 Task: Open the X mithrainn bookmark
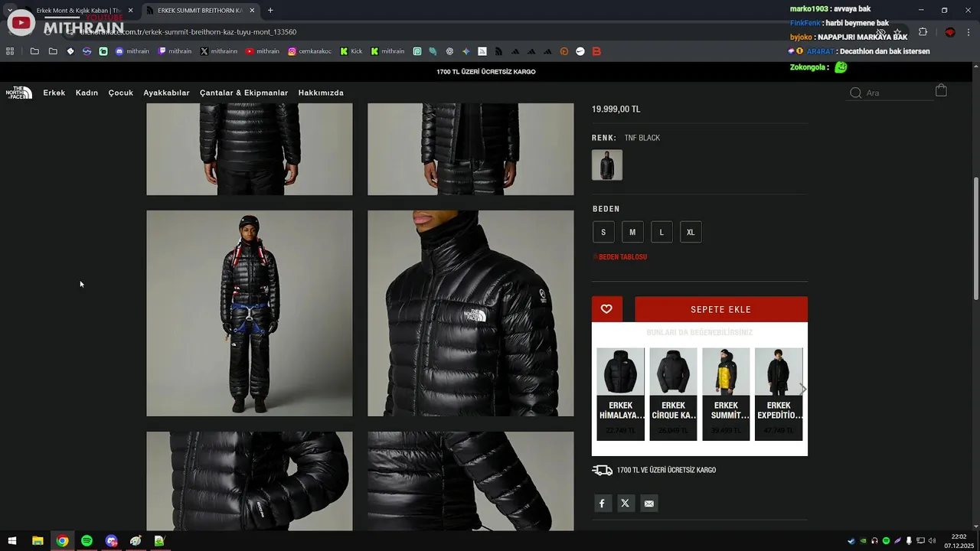pyautogui.click(x=219, y=51)
